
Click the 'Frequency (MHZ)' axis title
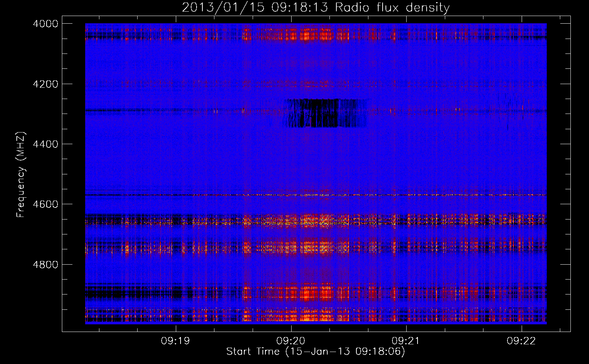[x=21, y=175]
